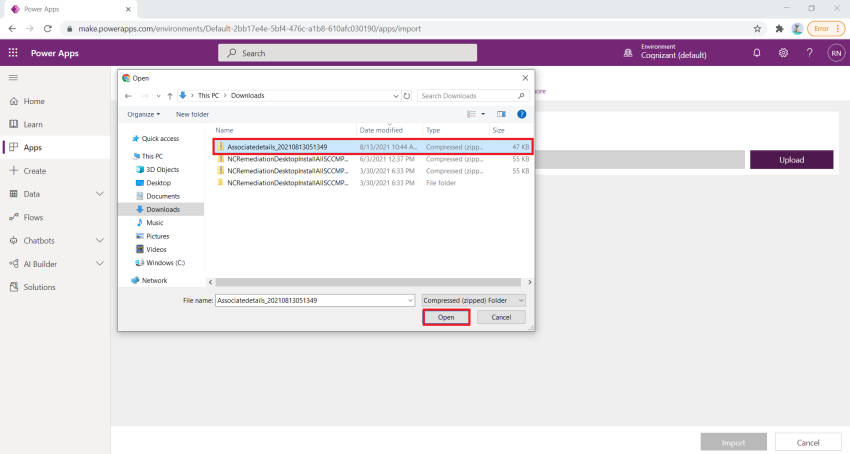Expand the Chatbots section chevron
Image resolution: width=850 pixels, height=454 pixels.
(x=100, y=240)
